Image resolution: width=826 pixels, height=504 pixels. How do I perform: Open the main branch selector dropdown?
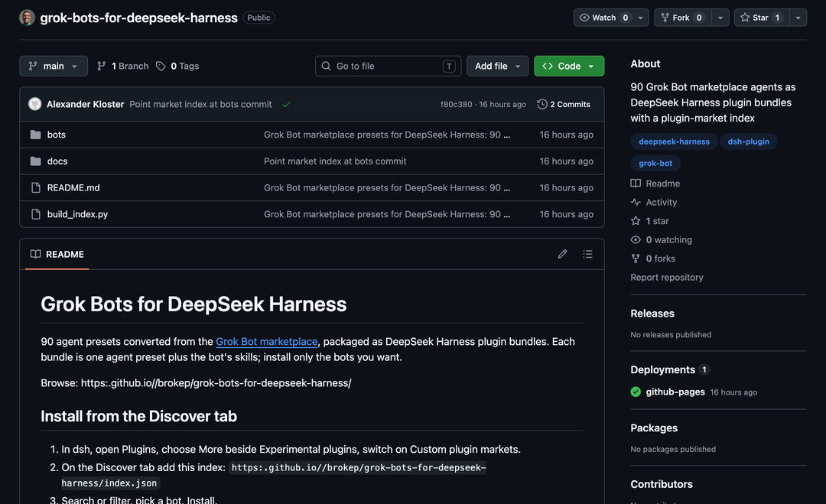(x=54, y=66)
